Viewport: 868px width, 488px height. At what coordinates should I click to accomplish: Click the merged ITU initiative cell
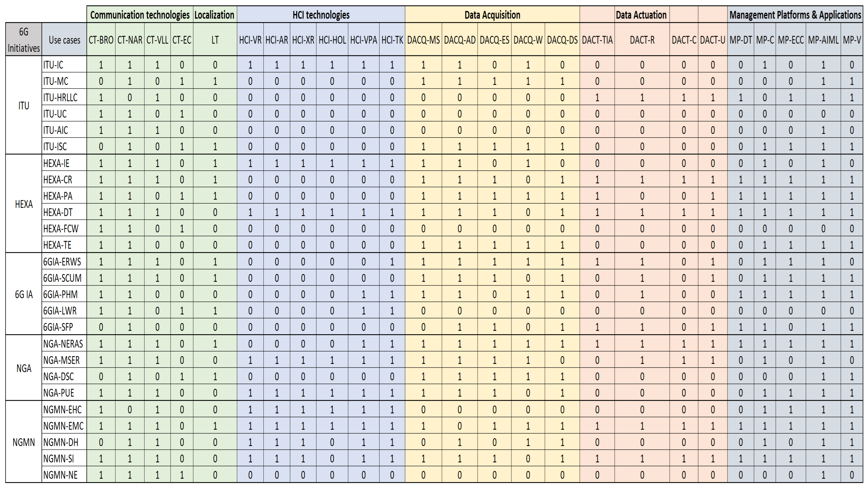24,105
